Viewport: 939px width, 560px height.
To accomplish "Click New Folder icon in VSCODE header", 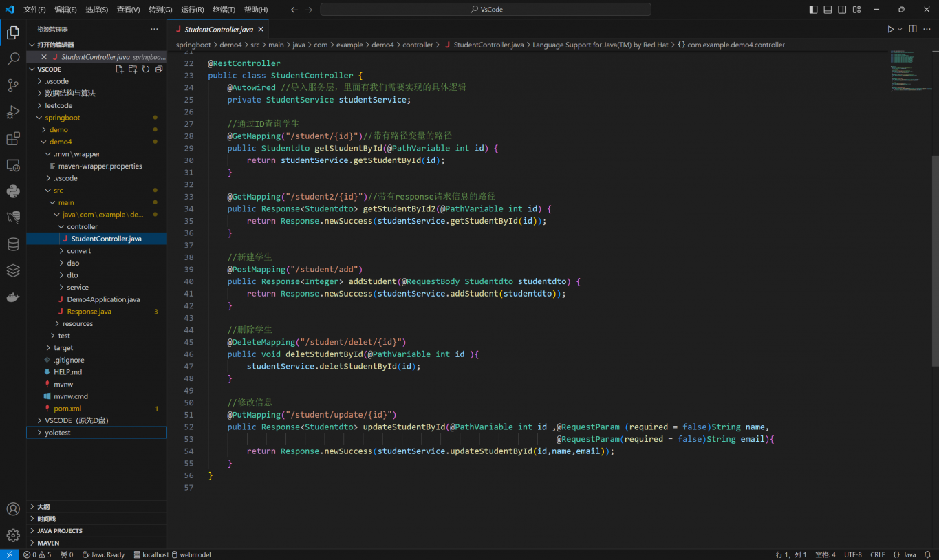I will pos(133,69).
